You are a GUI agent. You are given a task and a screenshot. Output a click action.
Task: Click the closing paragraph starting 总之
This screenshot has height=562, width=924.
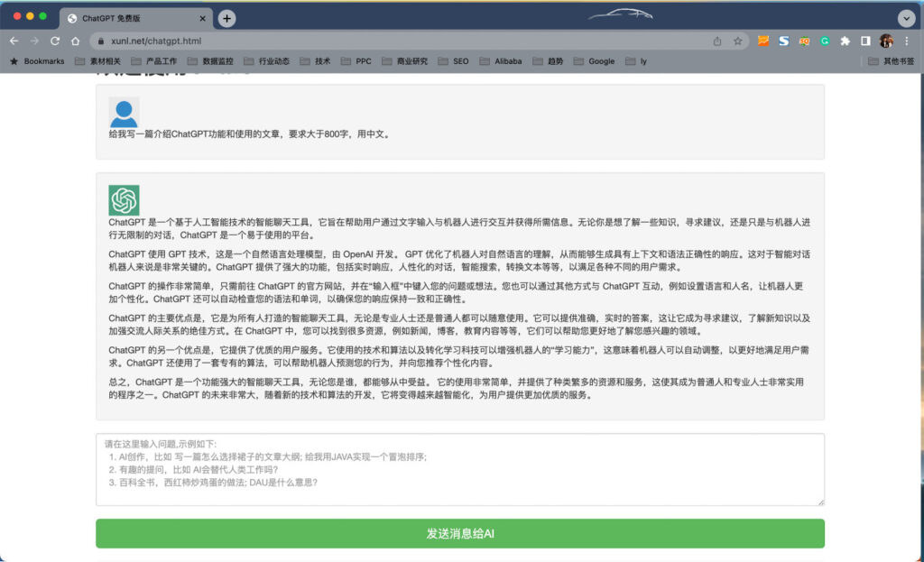coord(456,388)
